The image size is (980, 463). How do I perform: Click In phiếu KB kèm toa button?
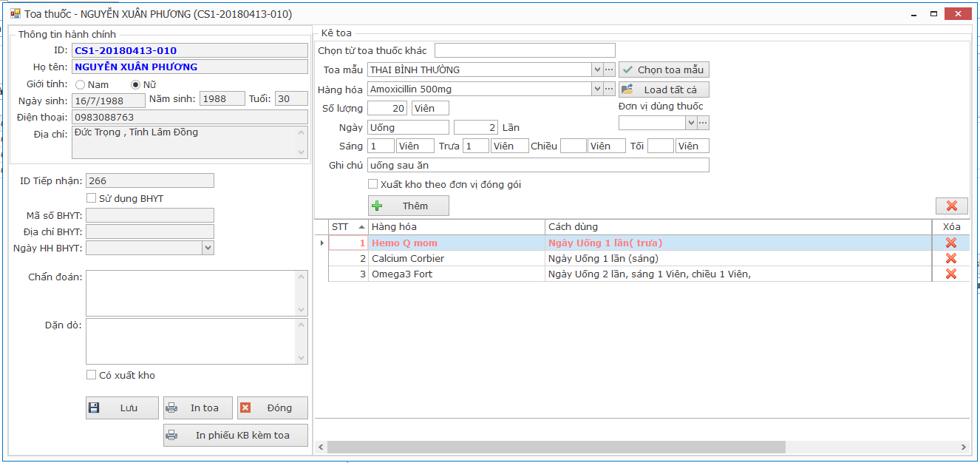click(x=236, y=435)
